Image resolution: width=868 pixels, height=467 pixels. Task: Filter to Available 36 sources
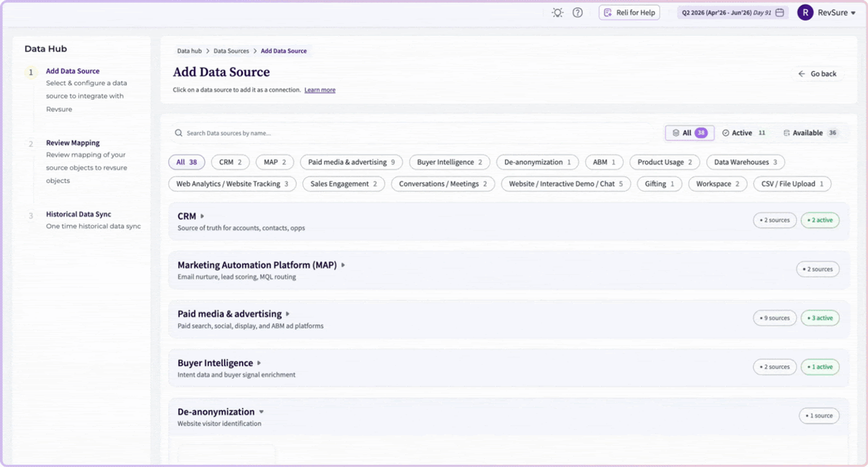click(811, 133)
